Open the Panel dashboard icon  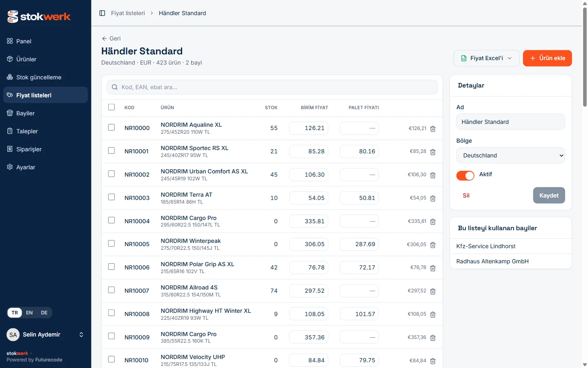[x=10, y=41]
